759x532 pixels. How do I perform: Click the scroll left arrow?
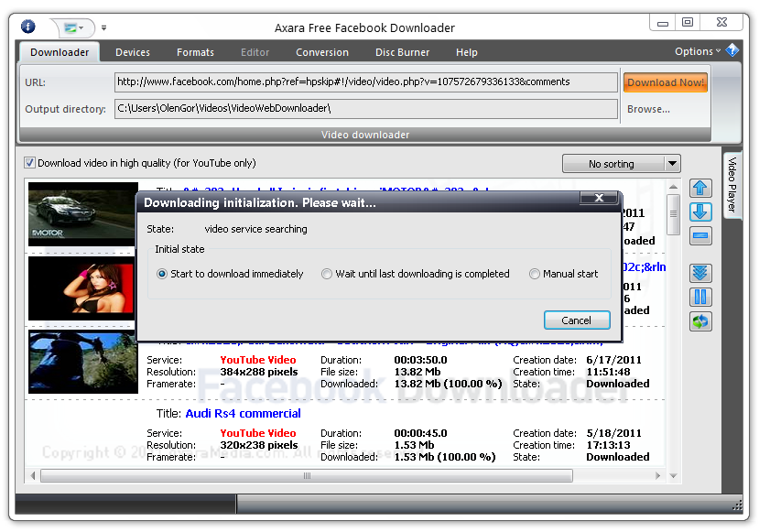point(32,476)
